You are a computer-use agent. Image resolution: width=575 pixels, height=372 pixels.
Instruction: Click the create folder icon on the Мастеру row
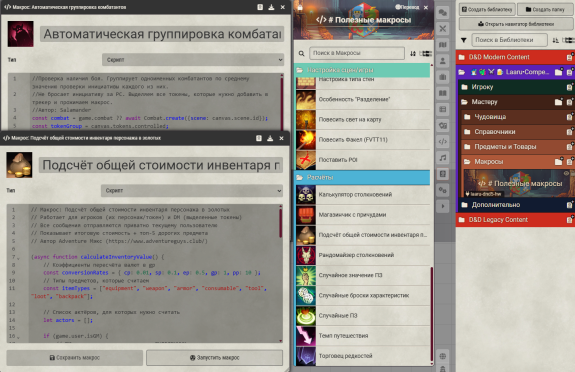coord(558,102)
